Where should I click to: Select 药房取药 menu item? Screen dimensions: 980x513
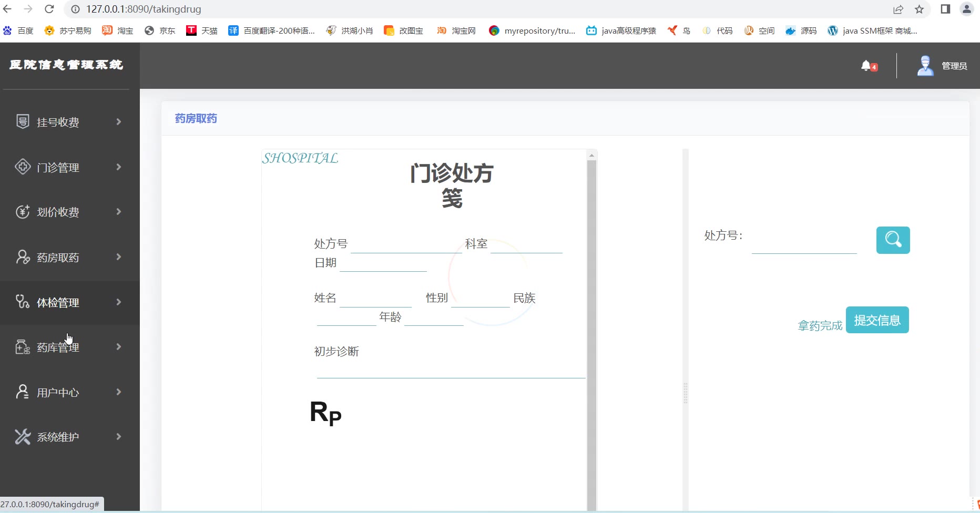69,257
